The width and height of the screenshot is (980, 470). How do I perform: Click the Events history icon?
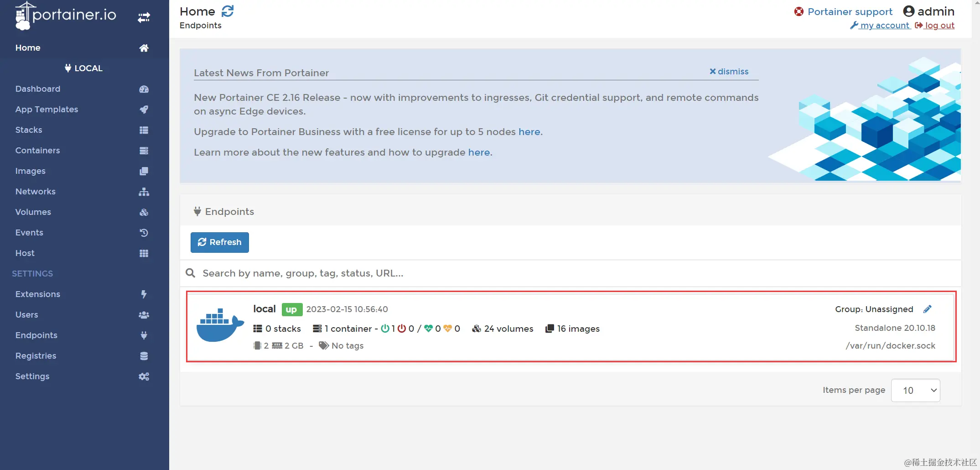144,233
